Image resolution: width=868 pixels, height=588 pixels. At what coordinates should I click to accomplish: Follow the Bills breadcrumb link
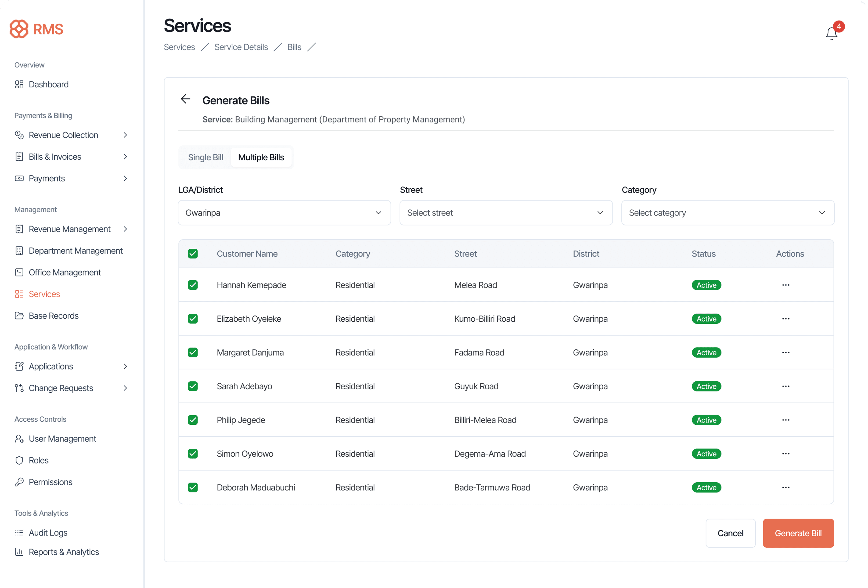[x=294, y=47]
